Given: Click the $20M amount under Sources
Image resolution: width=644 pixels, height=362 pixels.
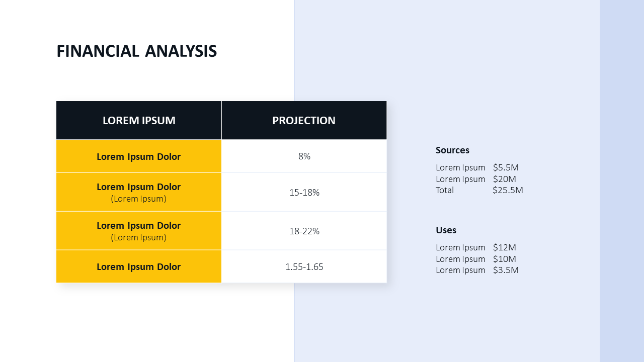Looking at the screenshot, I should click(x=505, y=179).
